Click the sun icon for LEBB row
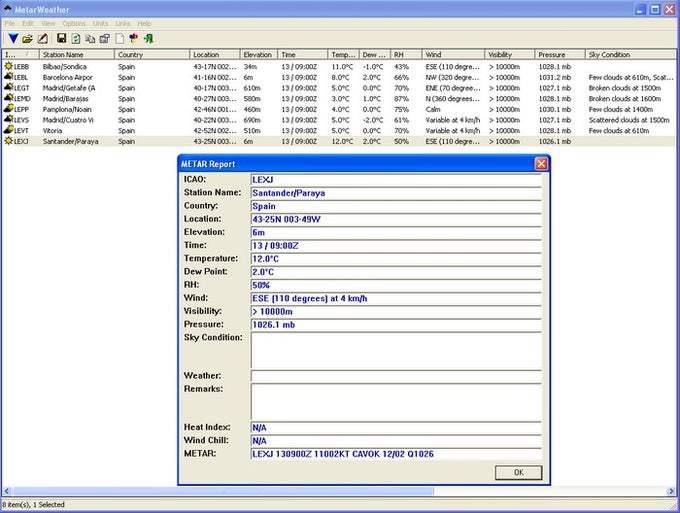This screenshot has width=680, height=513. [x=8, y=66]
